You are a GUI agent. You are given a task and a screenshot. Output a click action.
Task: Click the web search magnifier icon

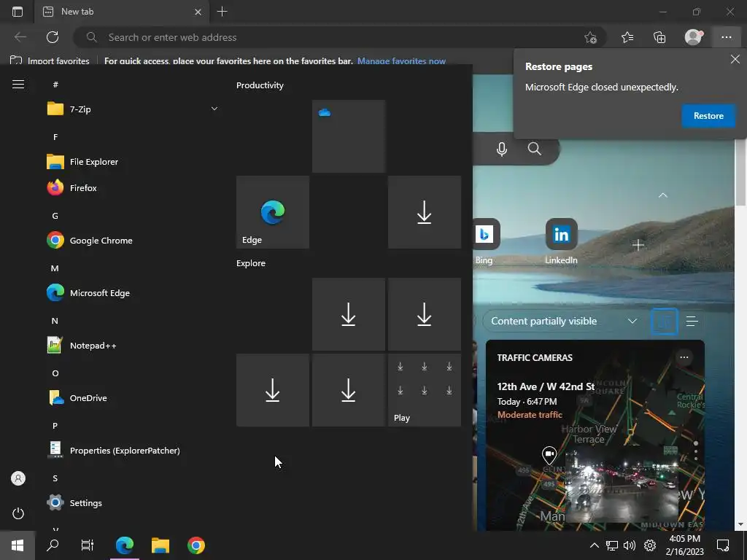[535, 149]
